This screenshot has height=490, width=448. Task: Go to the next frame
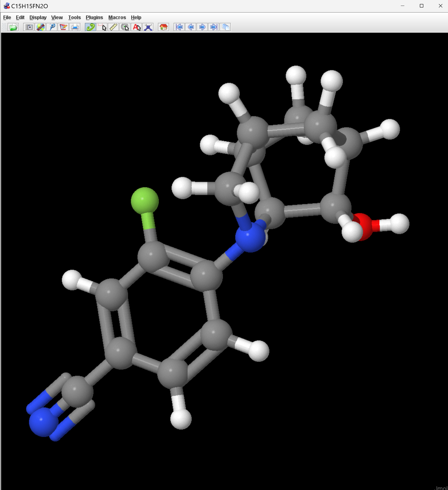202,27
